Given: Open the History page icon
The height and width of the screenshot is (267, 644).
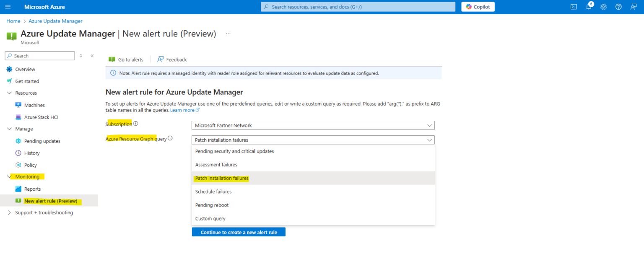Looking at the screenshot, I should pyautogui.click(x=18, y=153).
